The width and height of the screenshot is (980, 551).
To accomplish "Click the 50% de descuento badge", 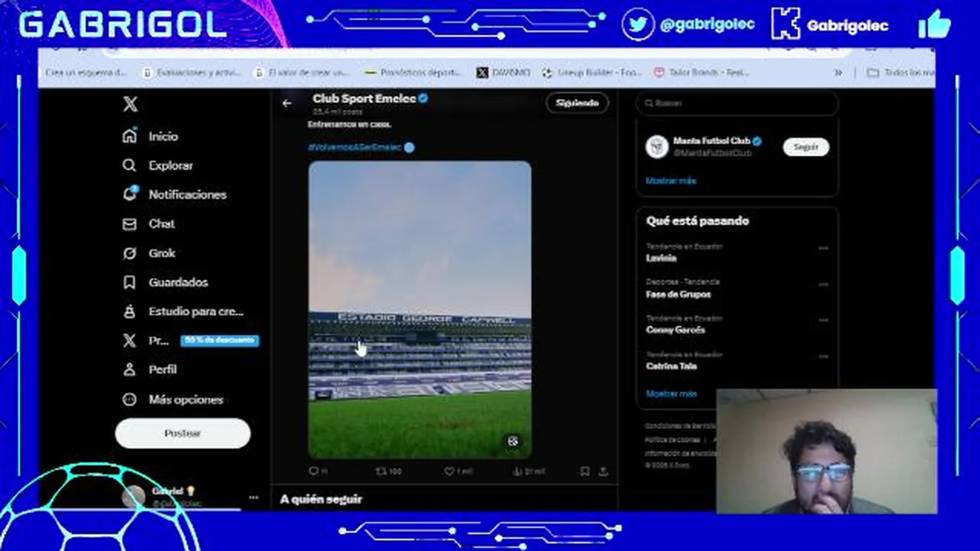I will [x=220, y=341].
